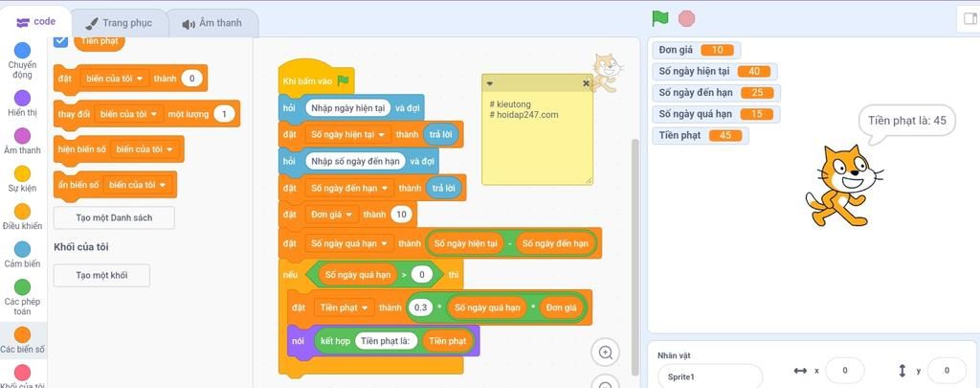The width and height of the screenshot is (980, 388).
Task: Click the sprite x direction arrows icon
Action: (x=800, y=371)
